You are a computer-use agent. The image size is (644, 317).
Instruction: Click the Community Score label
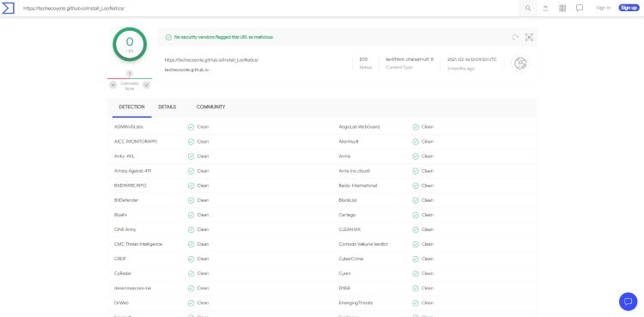pyautogui.click(x=130, y=86)
